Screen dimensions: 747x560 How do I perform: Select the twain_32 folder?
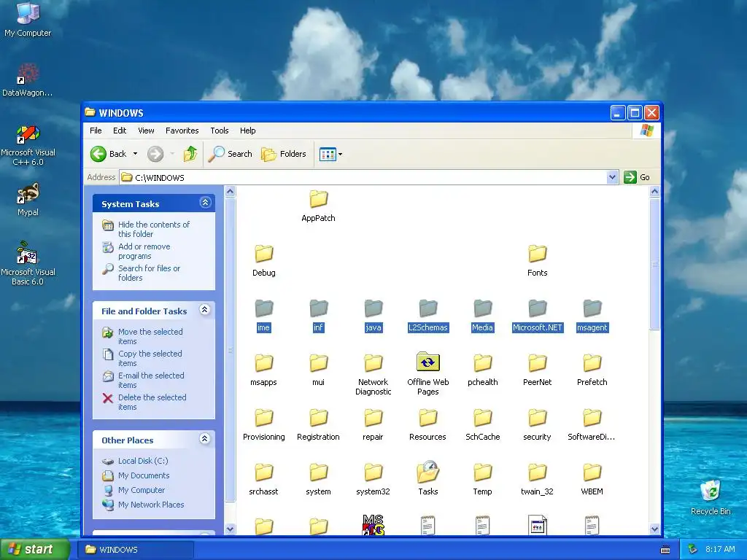[538, 480]
